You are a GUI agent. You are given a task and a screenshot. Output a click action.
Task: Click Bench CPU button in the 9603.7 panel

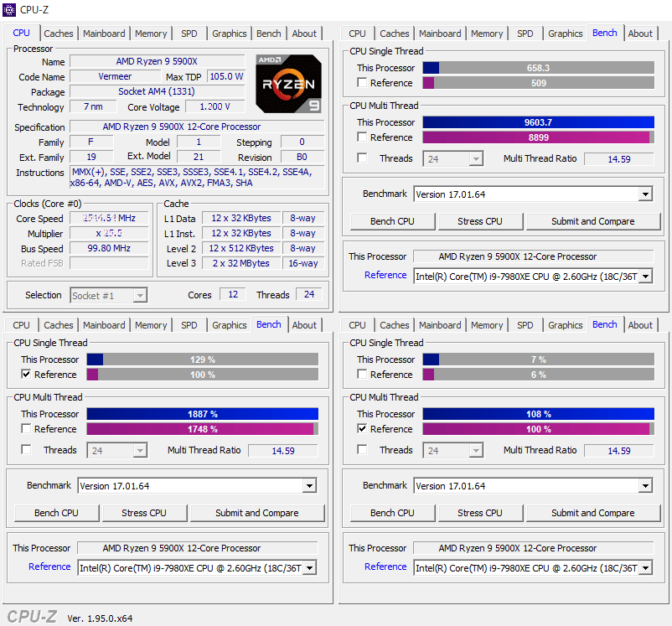pos(393,221)
